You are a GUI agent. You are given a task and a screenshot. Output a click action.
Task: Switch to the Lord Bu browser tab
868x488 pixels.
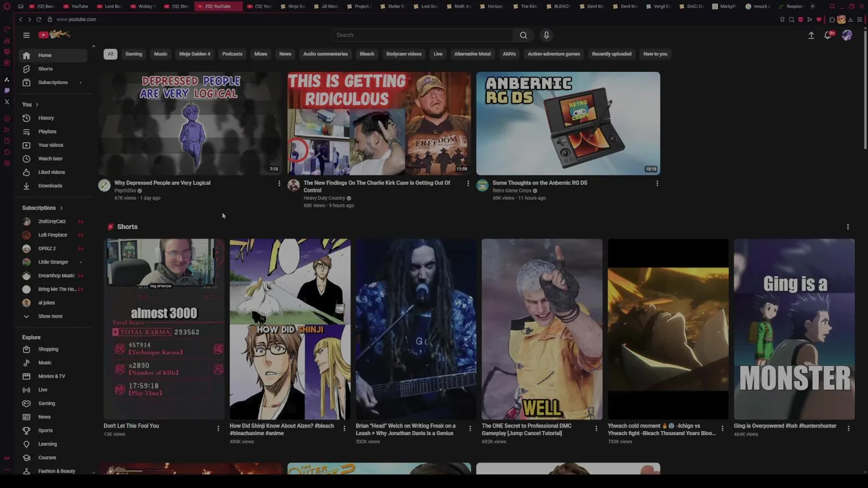point(108,6)
